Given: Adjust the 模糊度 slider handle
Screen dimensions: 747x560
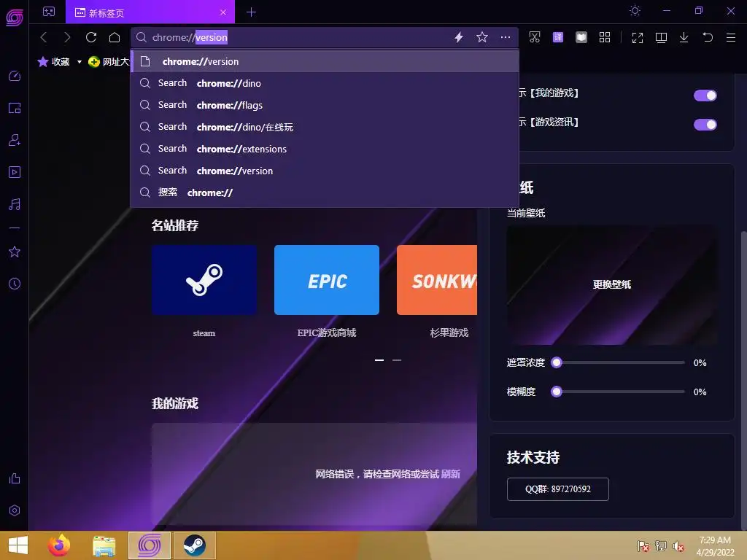Looking at the screenshot, I should click(557, 392).
